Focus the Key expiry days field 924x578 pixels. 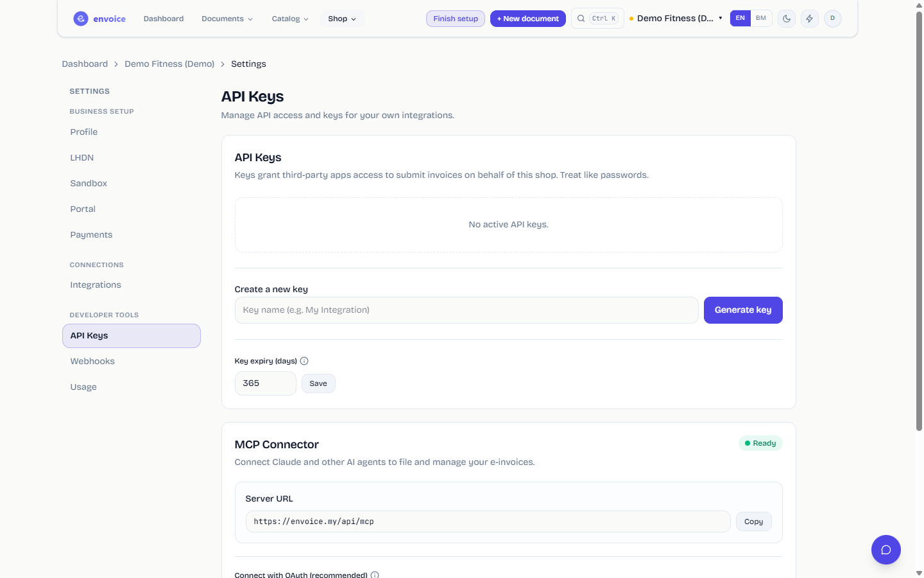[266, 383]
